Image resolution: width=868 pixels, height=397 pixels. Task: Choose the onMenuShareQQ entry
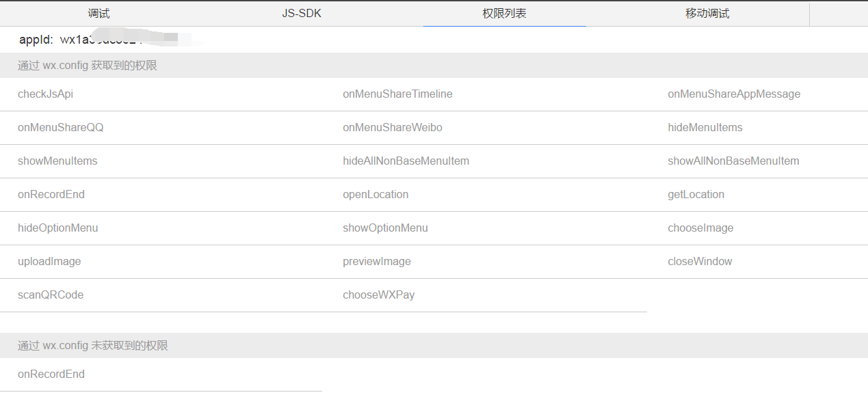[x=61, y=128]
